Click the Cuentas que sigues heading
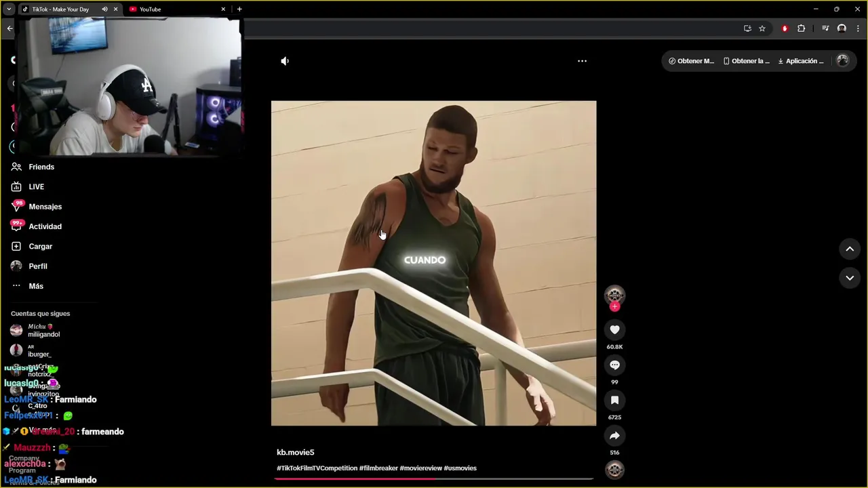Viewport: 868px width, 488px height. tap(40, 314)
